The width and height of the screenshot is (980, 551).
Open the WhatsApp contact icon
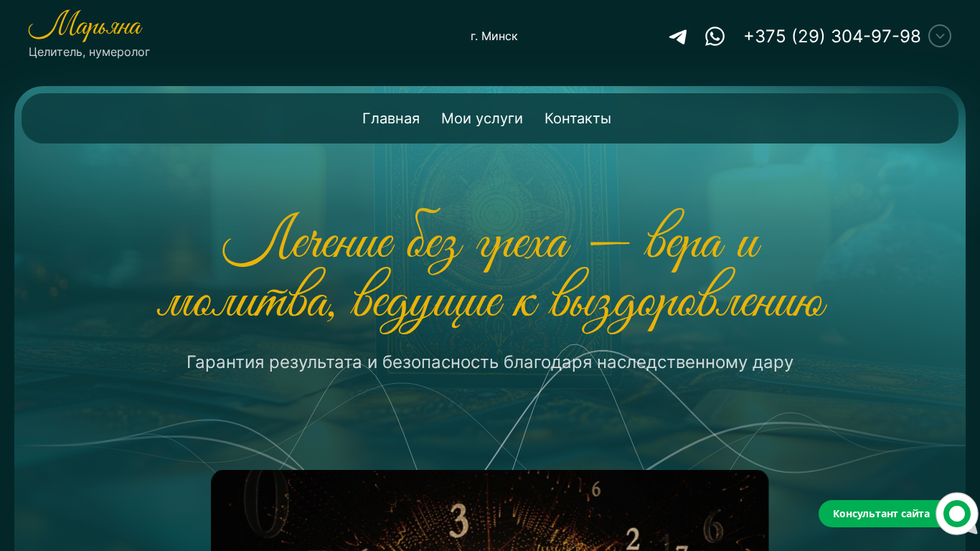coord(715,36)
